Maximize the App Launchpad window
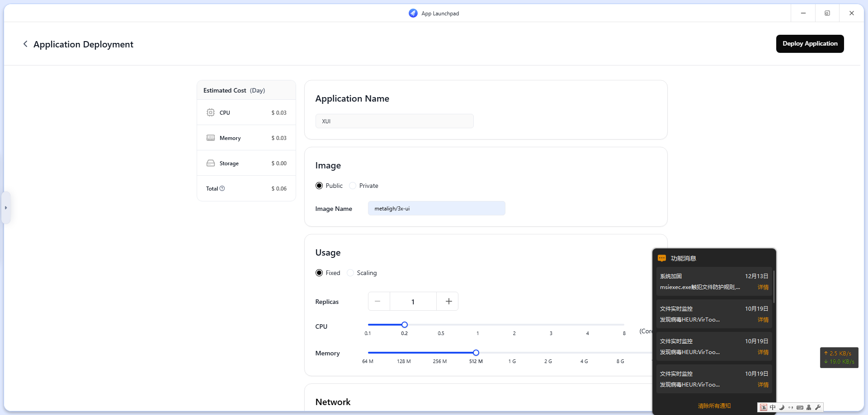Screen dimensions: 868x415 click(827, 13)
